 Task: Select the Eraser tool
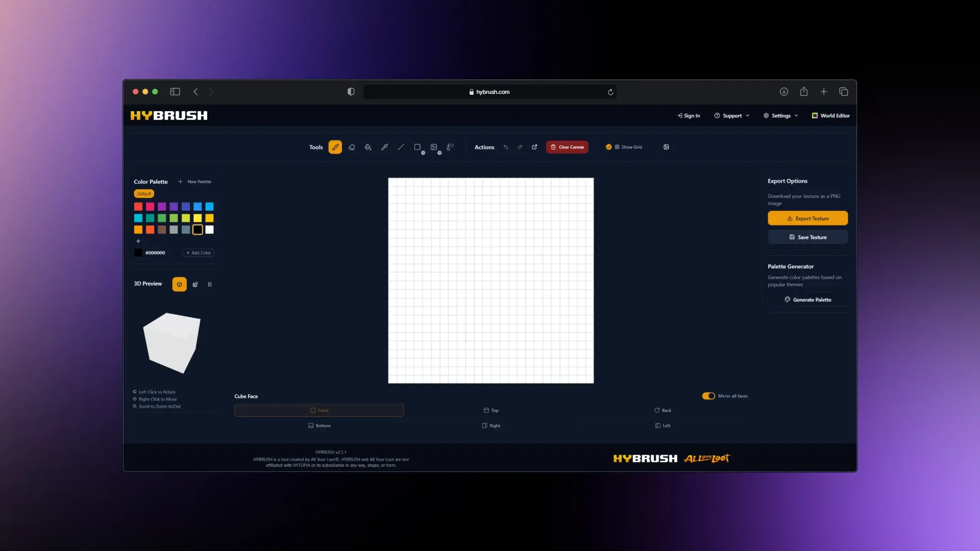[x=352, y=147]
